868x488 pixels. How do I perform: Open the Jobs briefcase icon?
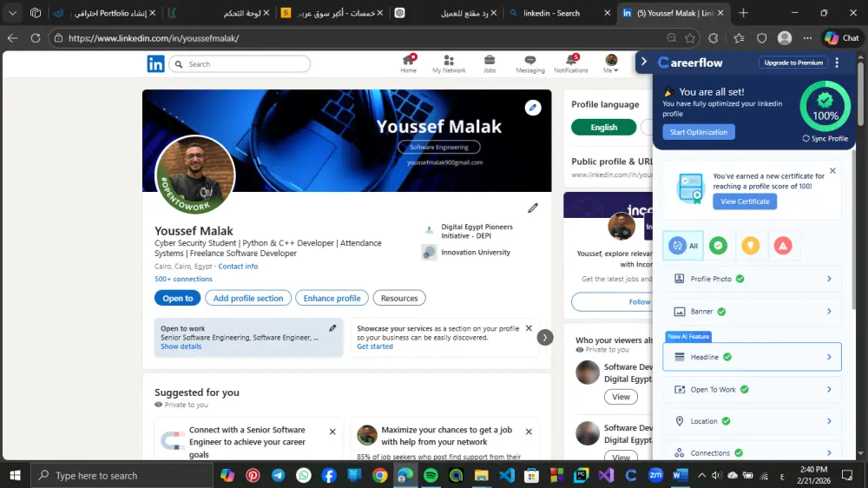(490, 63)
